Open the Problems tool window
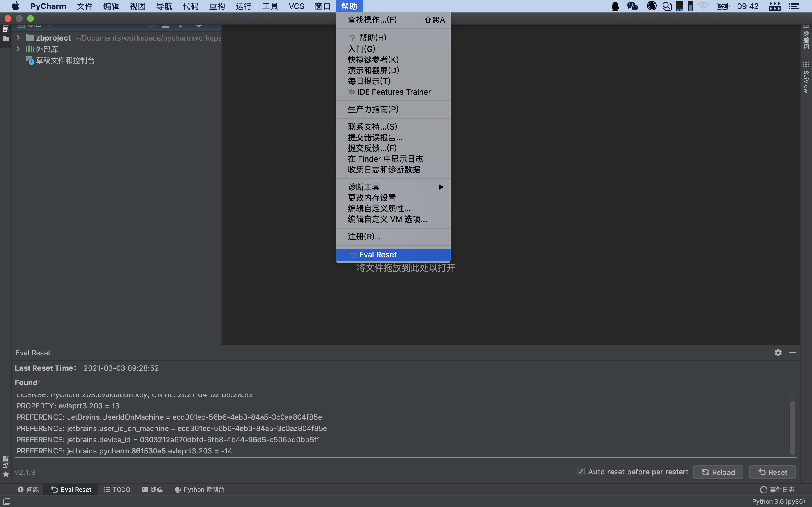Viewport: 812px width, 507px height. point(28,490)
